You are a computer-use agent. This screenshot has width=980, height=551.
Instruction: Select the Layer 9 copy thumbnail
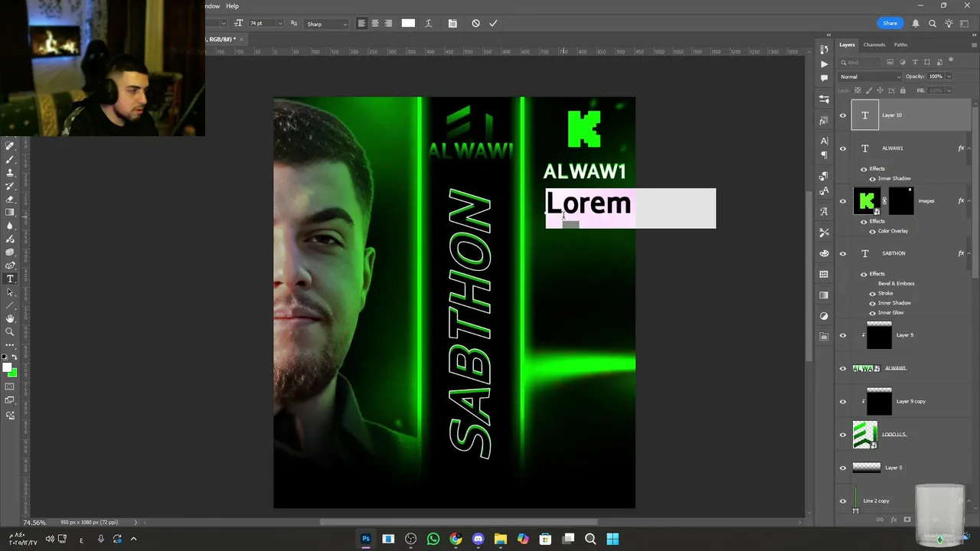[x=879, y=402]
